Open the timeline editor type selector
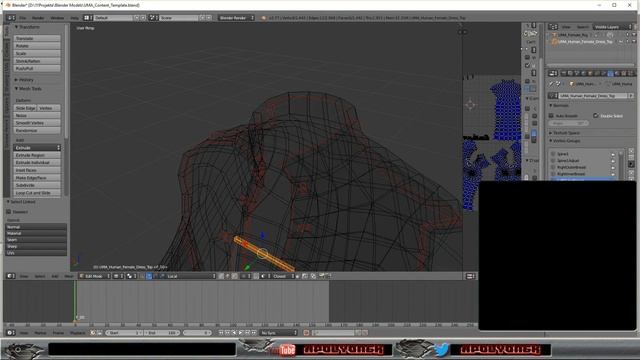The image size is (640, 360). click(x=11, y=333)
